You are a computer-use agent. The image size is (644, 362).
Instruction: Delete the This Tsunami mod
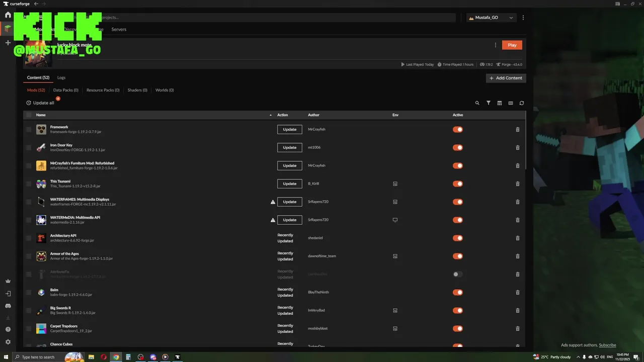tap(518, 184)
